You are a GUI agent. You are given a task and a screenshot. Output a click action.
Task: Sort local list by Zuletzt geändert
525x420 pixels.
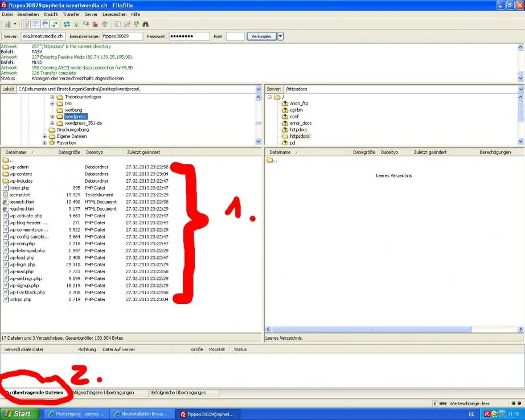pyautogui.click(x=143, y=153)
